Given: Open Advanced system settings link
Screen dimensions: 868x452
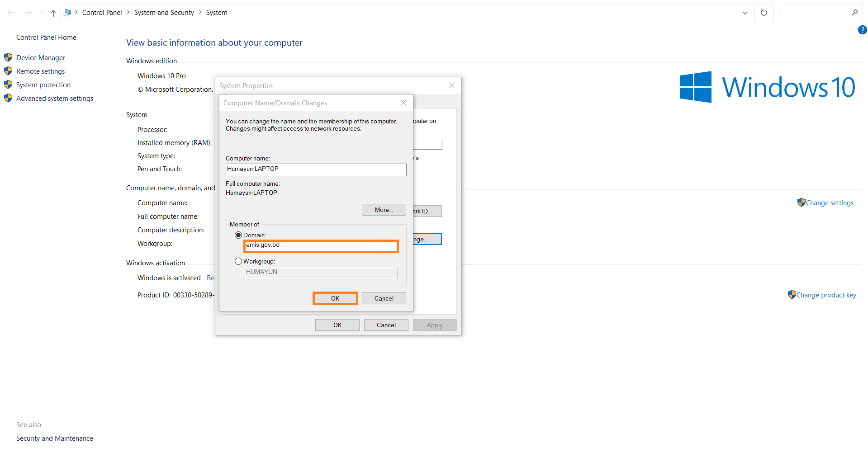Looking at the screenshot, I should click(55, 99).
